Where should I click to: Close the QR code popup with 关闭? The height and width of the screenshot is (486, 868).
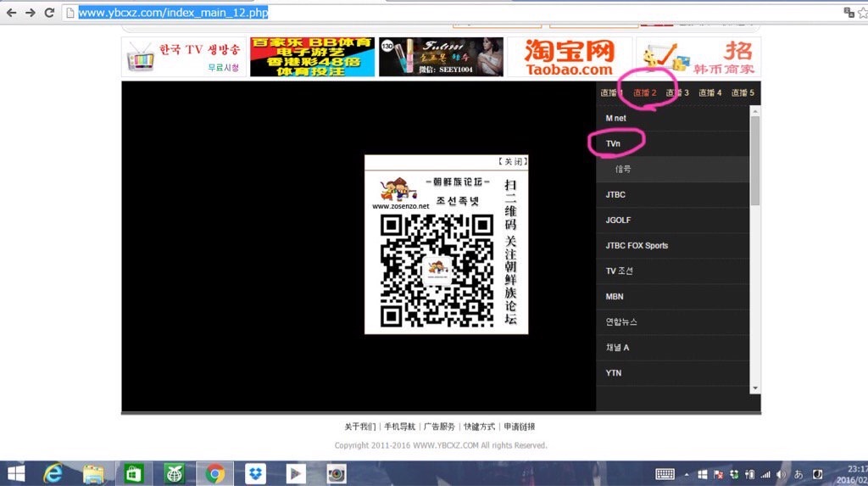[513, 161]
